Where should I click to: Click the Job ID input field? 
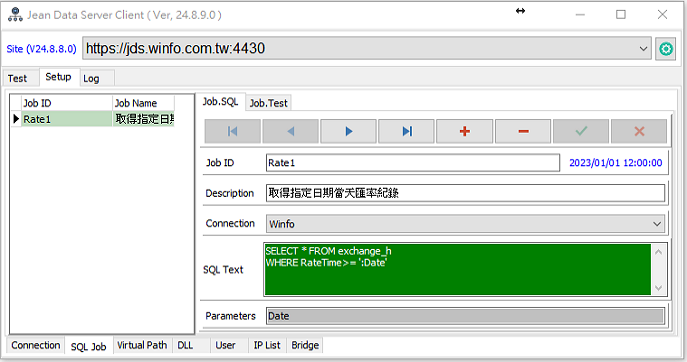click(x=413, y=163)
